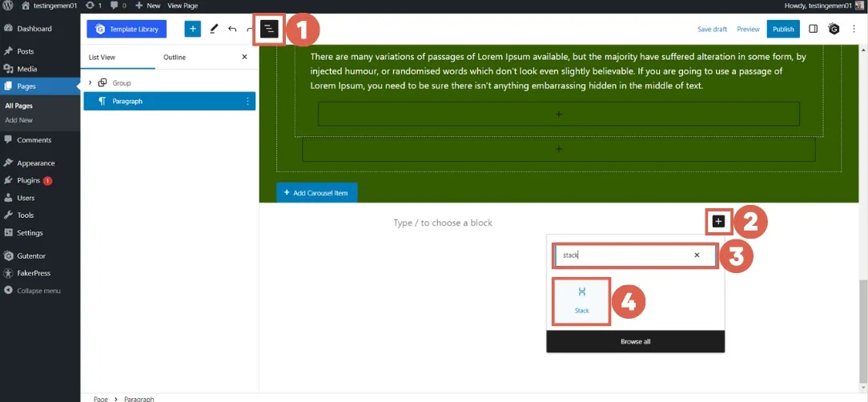
Task: Click the Add New page link
Action: tap(19, 120)
